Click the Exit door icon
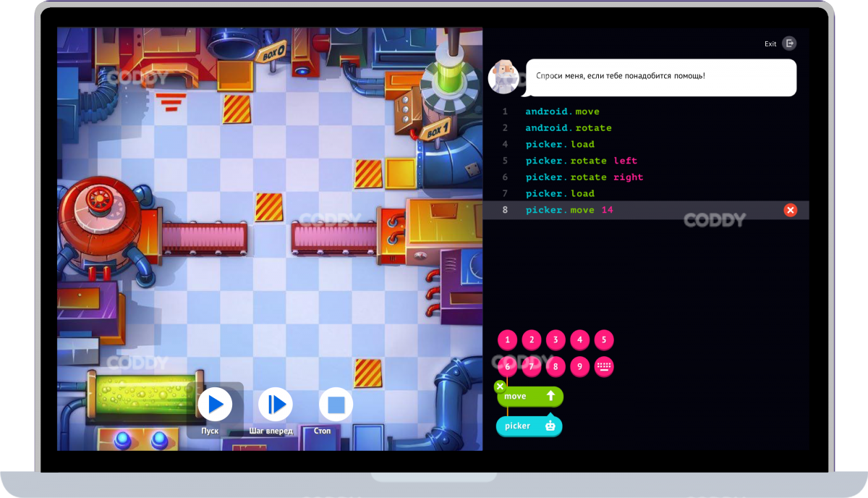Viewport: 868px width, 498px height. click(x=790, y=43)
